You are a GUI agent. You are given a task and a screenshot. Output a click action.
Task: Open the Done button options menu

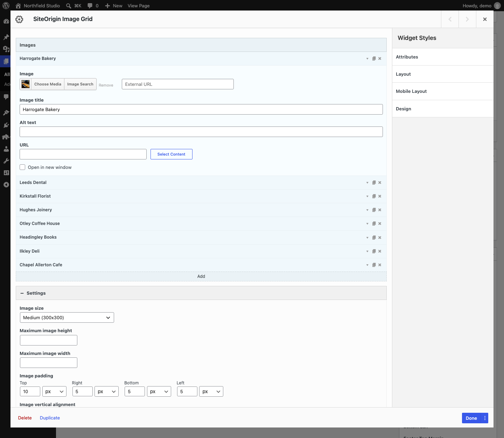coord(485,418)
